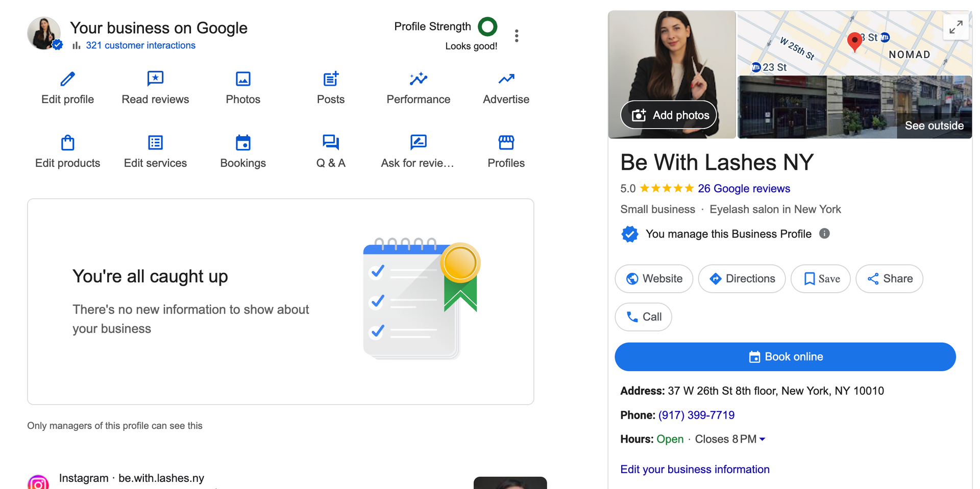The image size is (980, 489).
Task: Open the business portrait photo
Action: click(x=672, y=74)
